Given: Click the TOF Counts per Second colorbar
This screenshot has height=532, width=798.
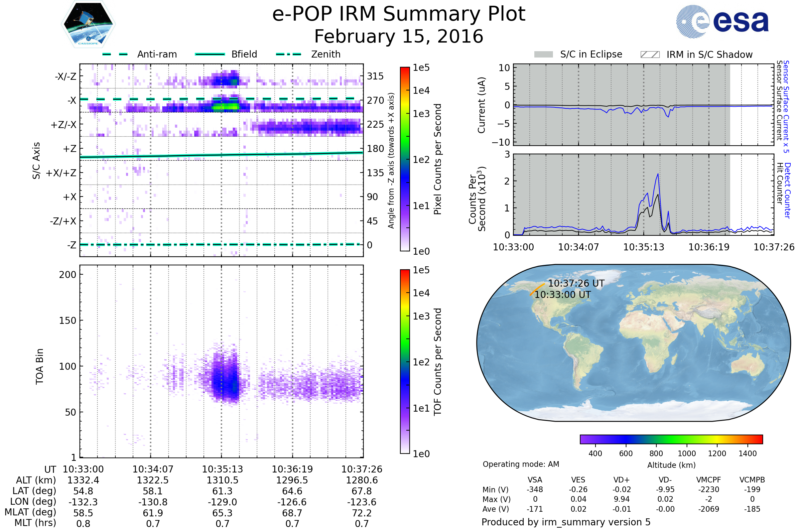Looking at the screenshot, I should (x=405, y=361).
